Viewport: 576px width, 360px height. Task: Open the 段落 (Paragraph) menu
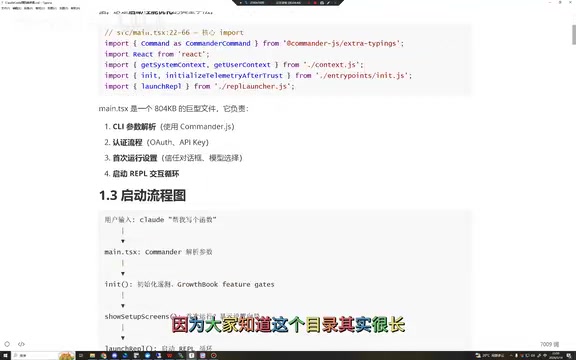(x=28, y=8)
